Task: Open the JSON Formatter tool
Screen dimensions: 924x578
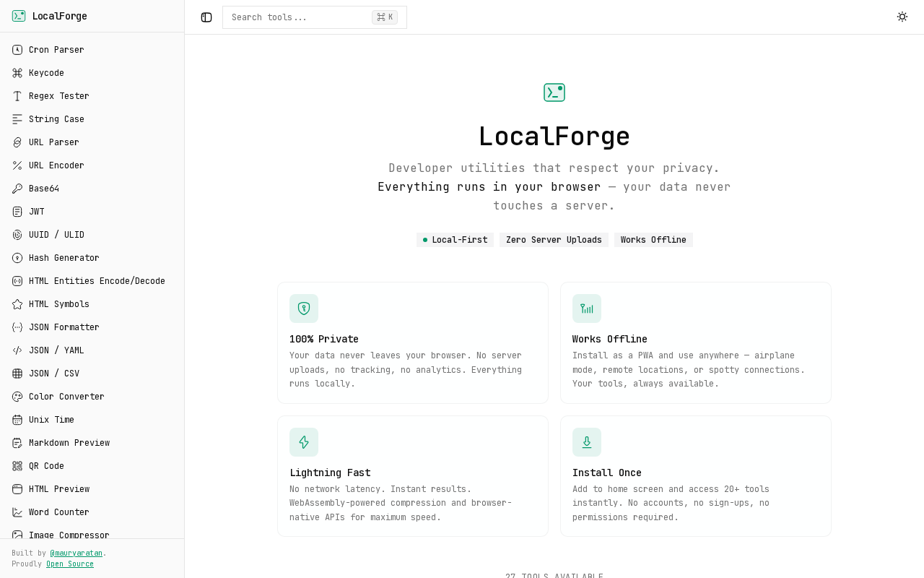Action: [x=64, y=327]
